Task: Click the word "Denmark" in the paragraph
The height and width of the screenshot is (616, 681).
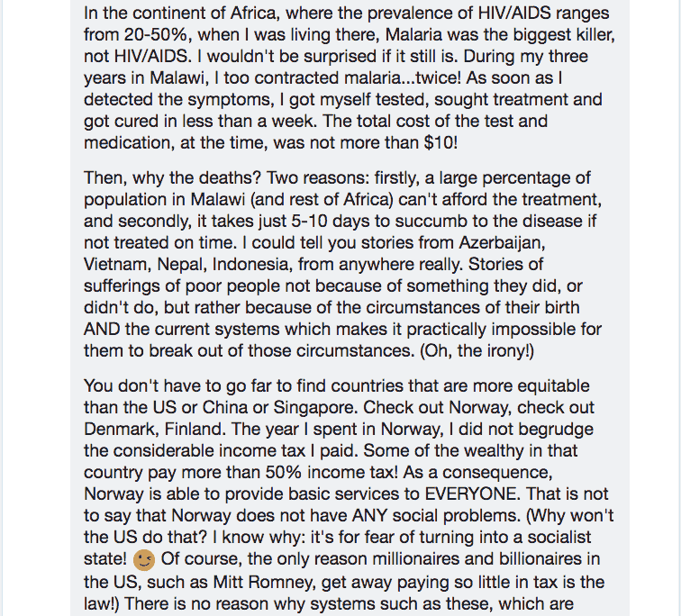Action: [120, 428]
